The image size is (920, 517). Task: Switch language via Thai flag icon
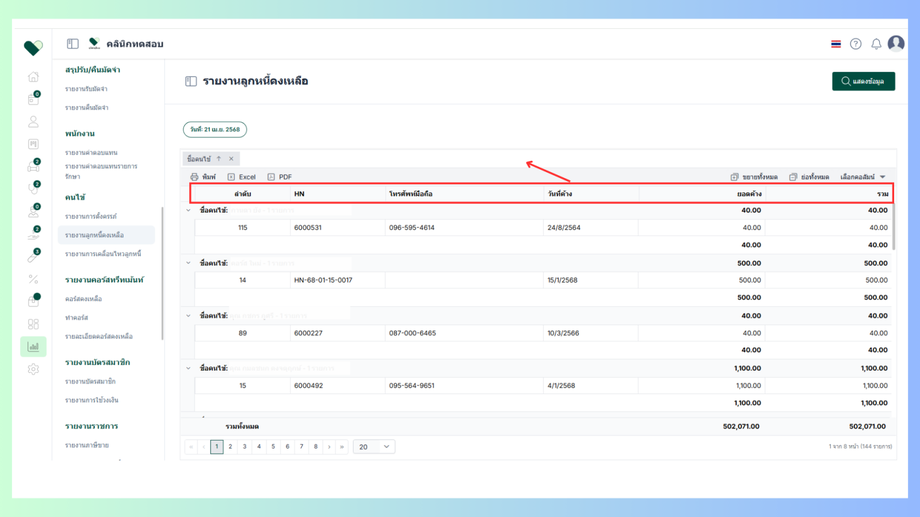pyautogui.click(x=836, y=44)
